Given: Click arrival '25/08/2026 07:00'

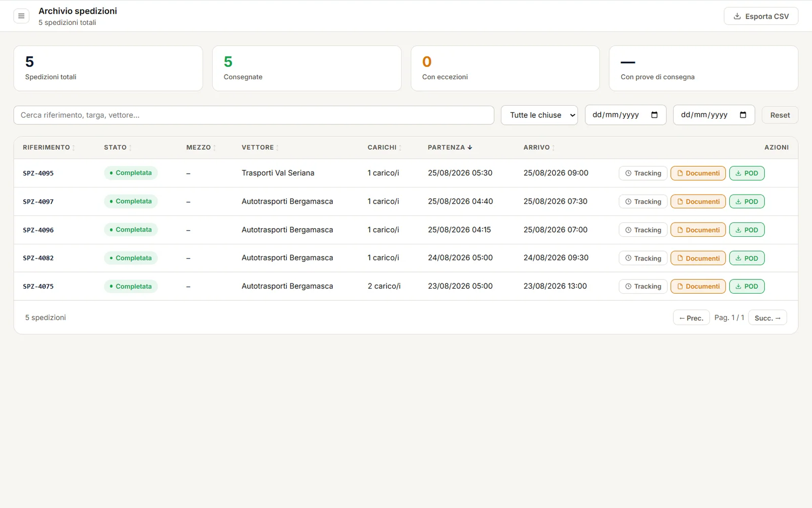Looking at the screenshot, I should [556, 230].
